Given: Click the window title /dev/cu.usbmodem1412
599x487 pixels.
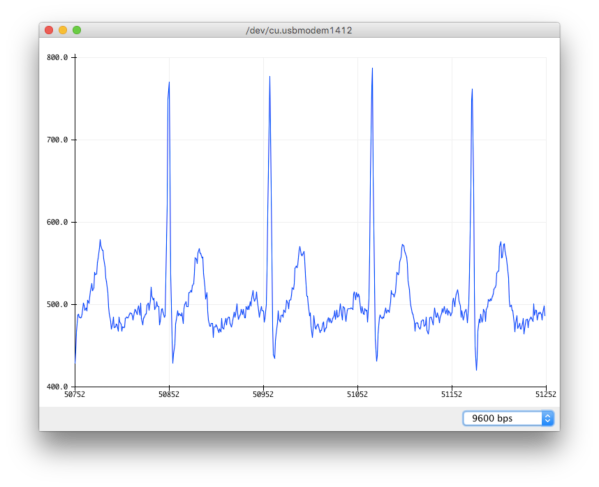Looking at the screenshot, I should pyautogui.click(x=299, y=31).
